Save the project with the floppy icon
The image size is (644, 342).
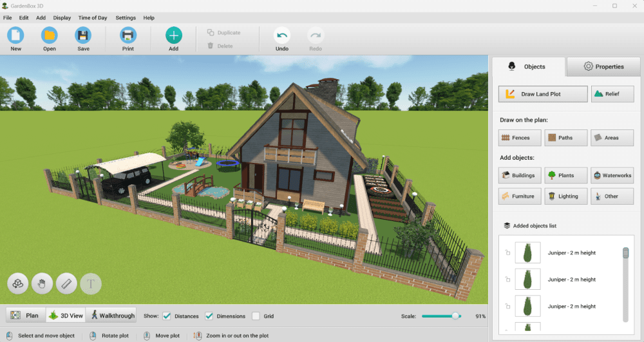[83, 35]
